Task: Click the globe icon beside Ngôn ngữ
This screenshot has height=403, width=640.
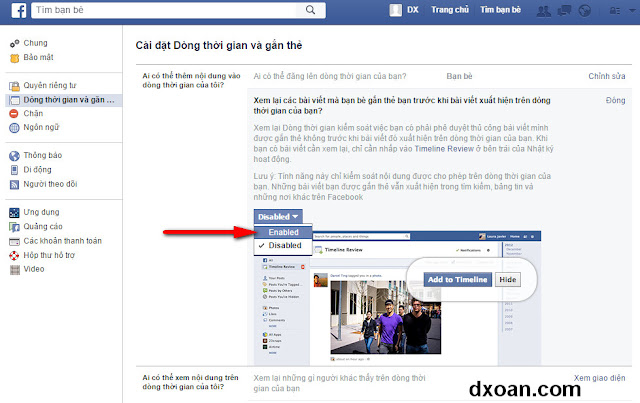Action: coord(14,128)
